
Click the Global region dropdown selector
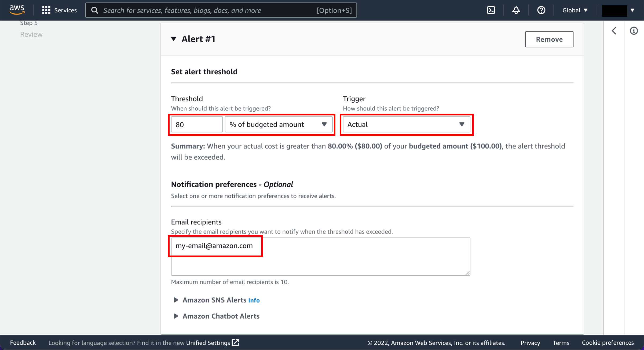(x=576, y=10)
